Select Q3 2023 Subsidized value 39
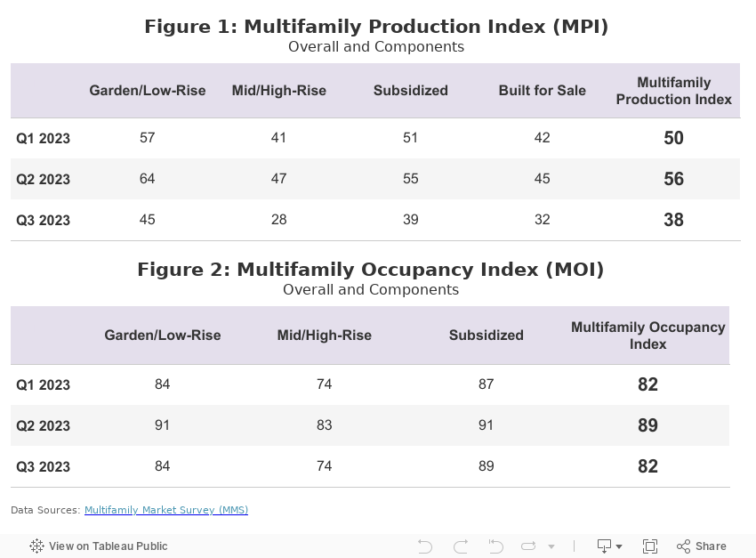This screenshot has width=756, height=558. (x=411, y=220)
